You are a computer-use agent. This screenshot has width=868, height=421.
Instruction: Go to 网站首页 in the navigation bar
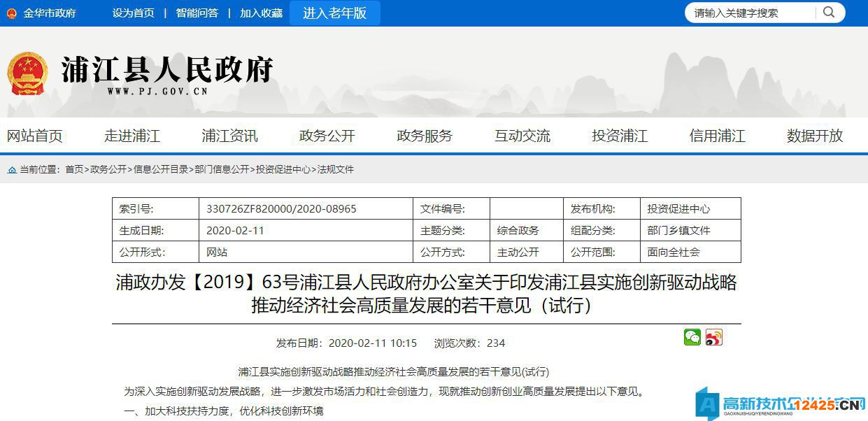tap(36, 136)
